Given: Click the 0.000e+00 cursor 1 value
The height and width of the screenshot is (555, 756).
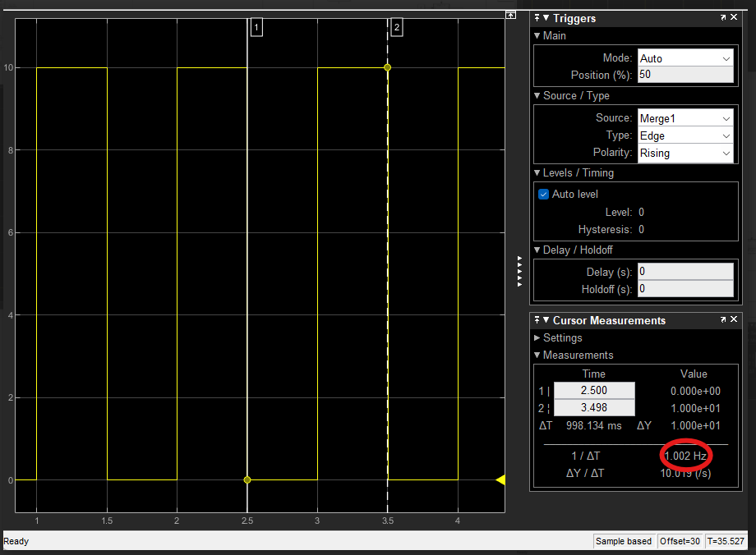Looking at the screenshot, I should [695, 391].
